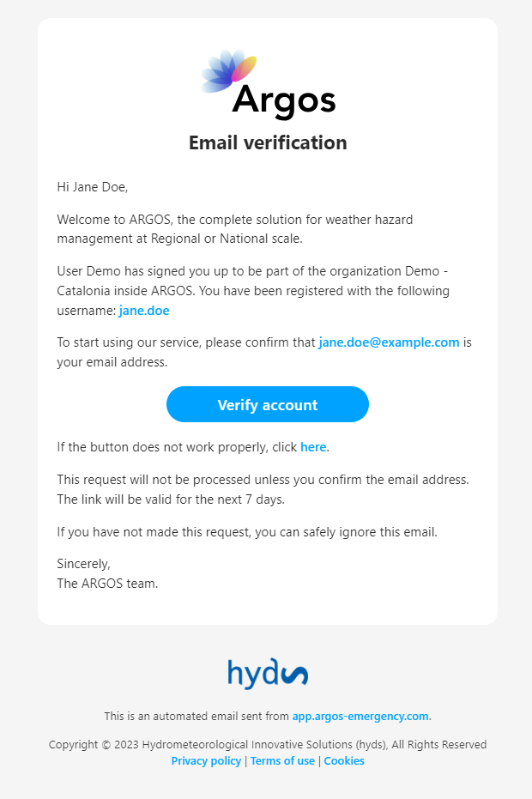
Task: Click the Email verification heading
Action: (x=268, y=142)
